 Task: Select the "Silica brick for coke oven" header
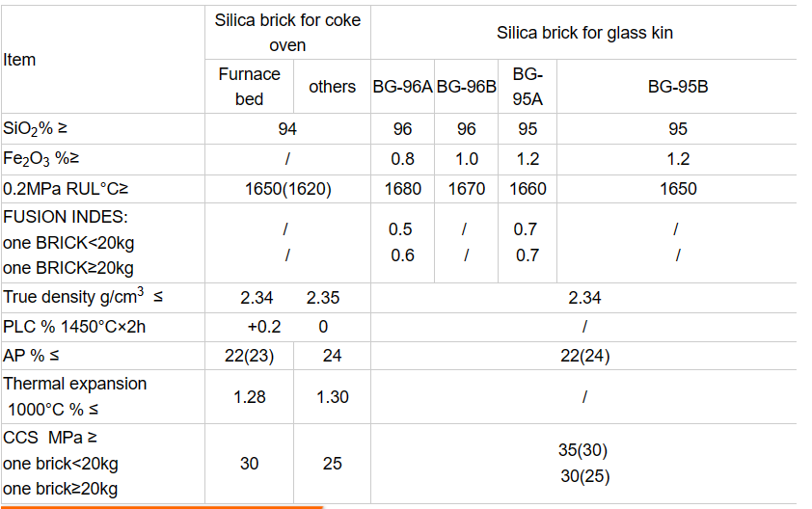(x=287, y=33)
